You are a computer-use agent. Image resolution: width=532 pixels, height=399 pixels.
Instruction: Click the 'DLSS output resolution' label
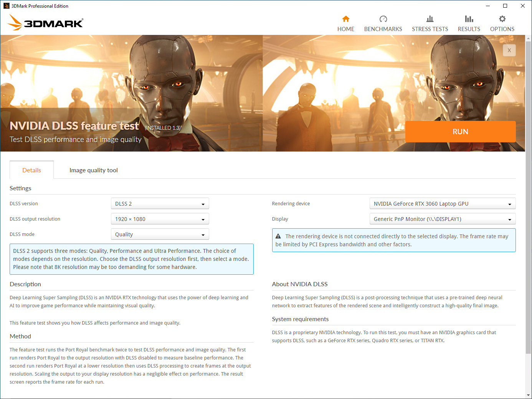[x=35, y=219]
